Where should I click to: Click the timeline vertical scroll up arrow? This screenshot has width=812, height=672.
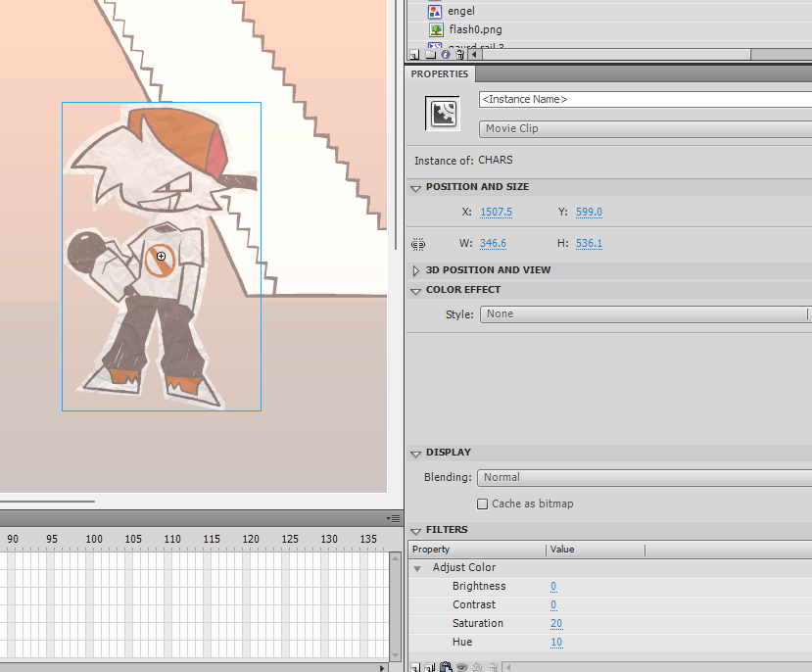tap(395, 558)
